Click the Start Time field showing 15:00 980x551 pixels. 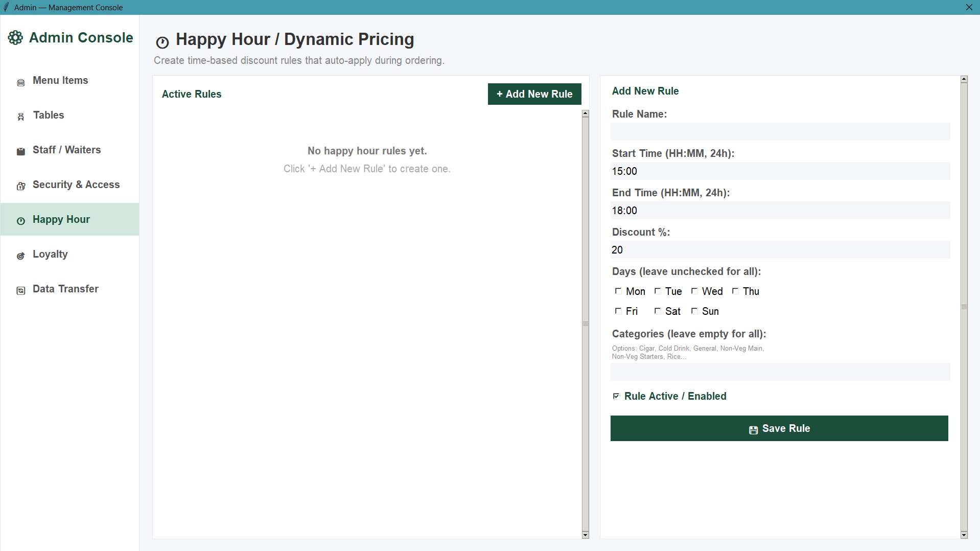(x=780, y=171)
